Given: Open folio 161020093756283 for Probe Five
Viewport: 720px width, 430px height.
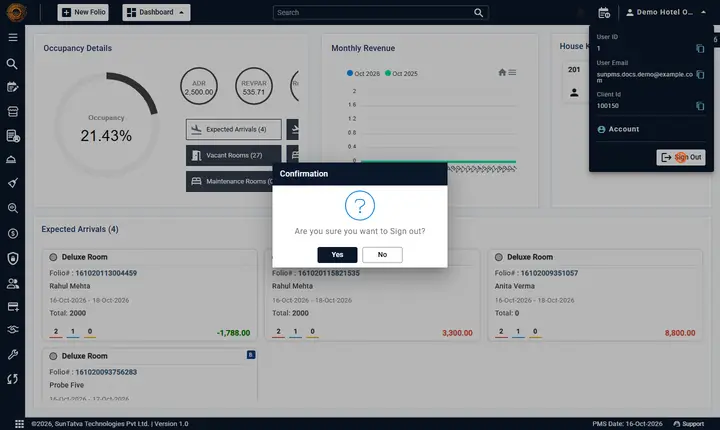Looking at the screenshot, I should click(150, 374).
